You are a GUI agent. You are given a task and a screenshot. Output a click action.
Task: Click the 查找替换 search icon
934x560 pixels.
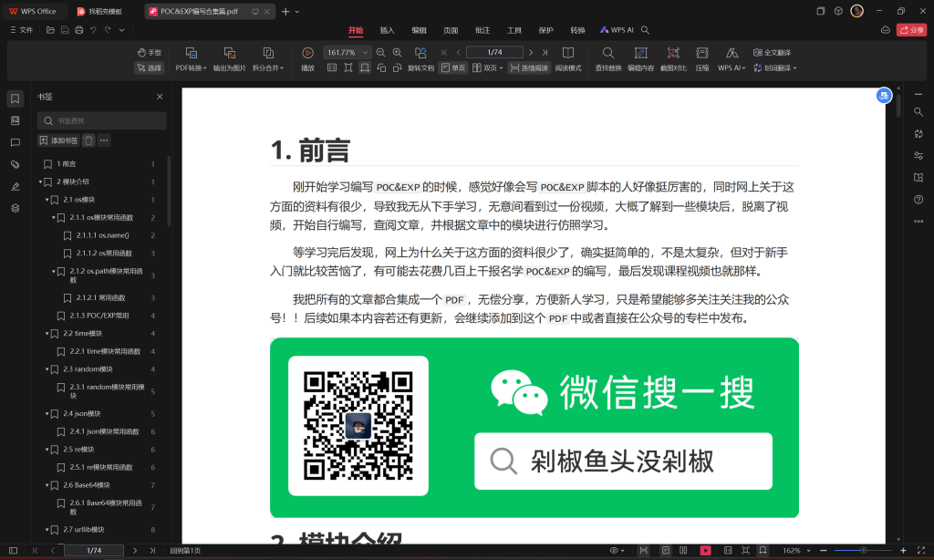coord(608,53)
